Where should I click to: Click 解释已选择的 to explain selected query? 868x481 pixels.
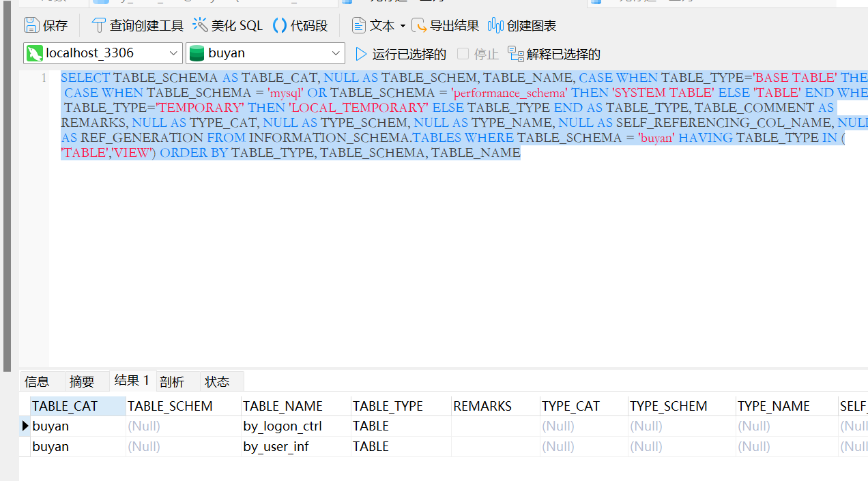554,53
